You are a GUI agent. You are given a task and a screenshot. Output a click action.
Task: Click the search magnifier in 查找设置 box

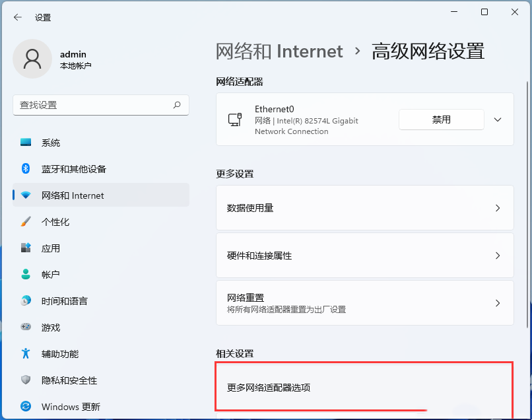[177, 105]
